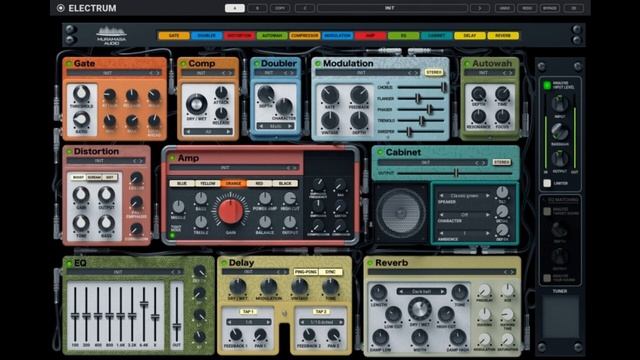Click the Doubler Depth knob
The width and height of the screenshot is (640, 360).
265,94
